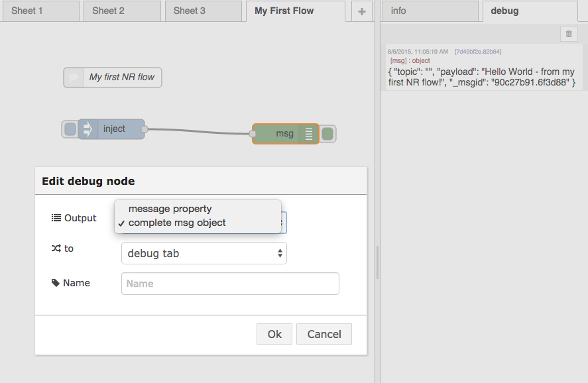The width and height of the screenshot is (588, 383).
Task: Click the Name input field
Action: click(x=230, y=284)
